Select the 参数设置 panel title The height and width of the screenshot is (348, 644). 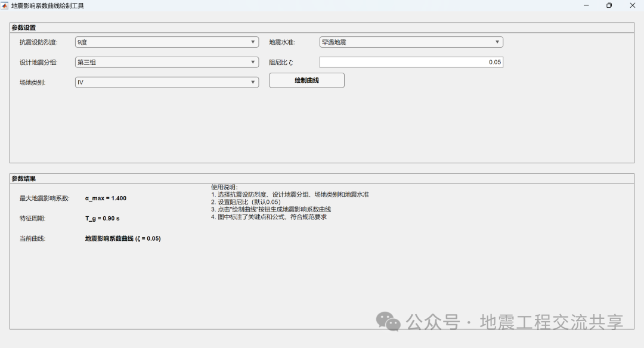coord(24,27)
